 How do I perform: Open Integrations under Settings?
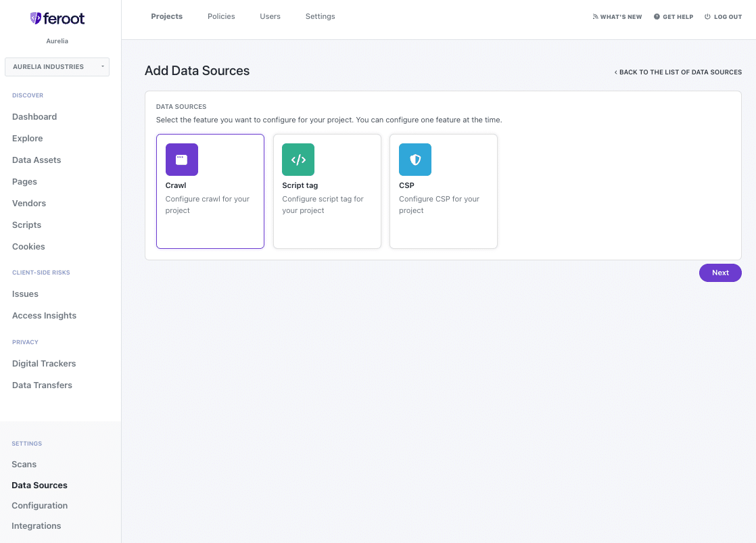click(x=36, y=525)
